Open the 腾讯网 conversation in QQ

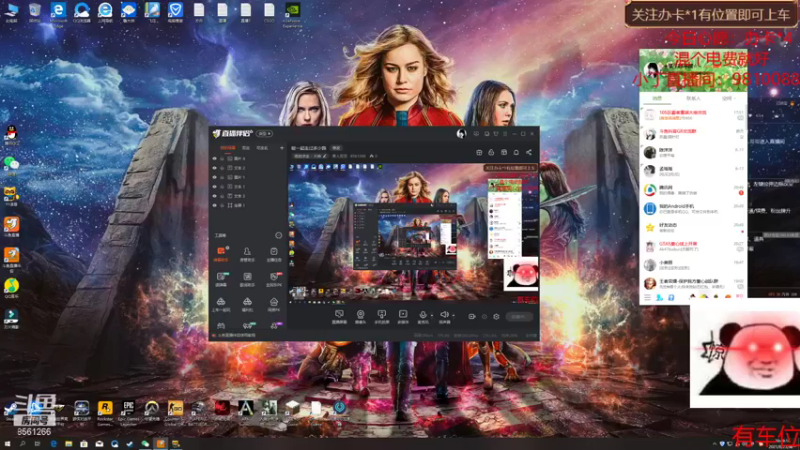pyautogui.click(x=694, y=190)
